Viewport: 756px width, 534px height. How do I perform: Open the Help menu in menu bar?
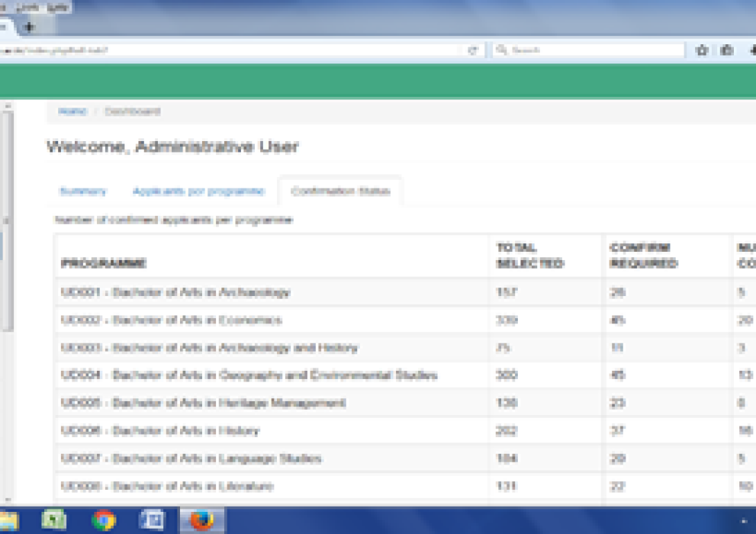coord(56,7)
